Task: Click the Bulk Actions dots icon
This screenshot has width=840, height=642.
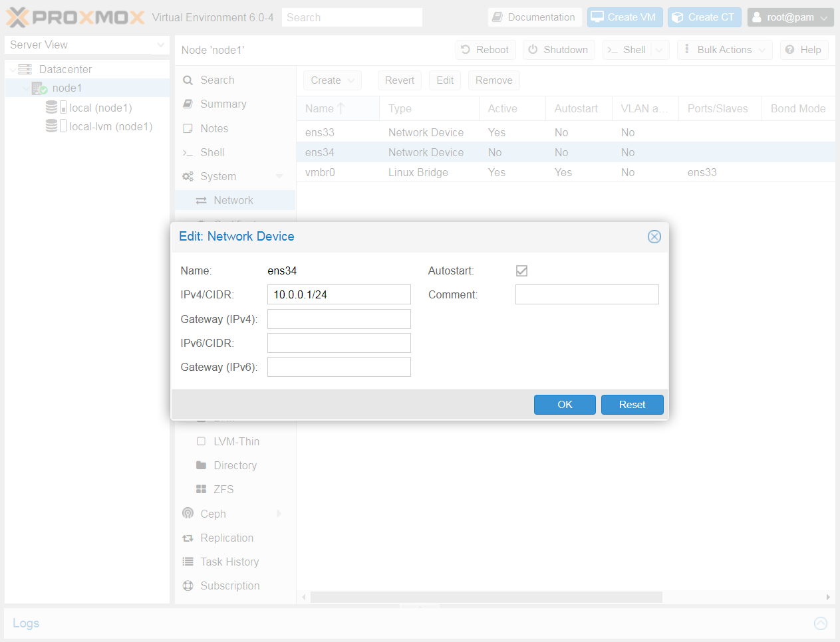Action: tap(687, 49)
